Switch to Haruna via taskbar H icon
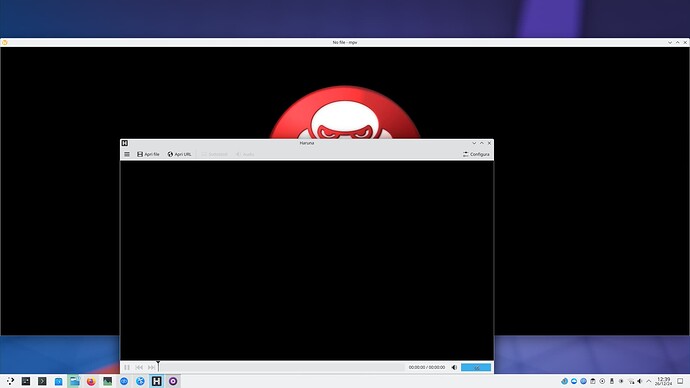The width and height of the screenshot is (690, 388). [x=157, y=381]
